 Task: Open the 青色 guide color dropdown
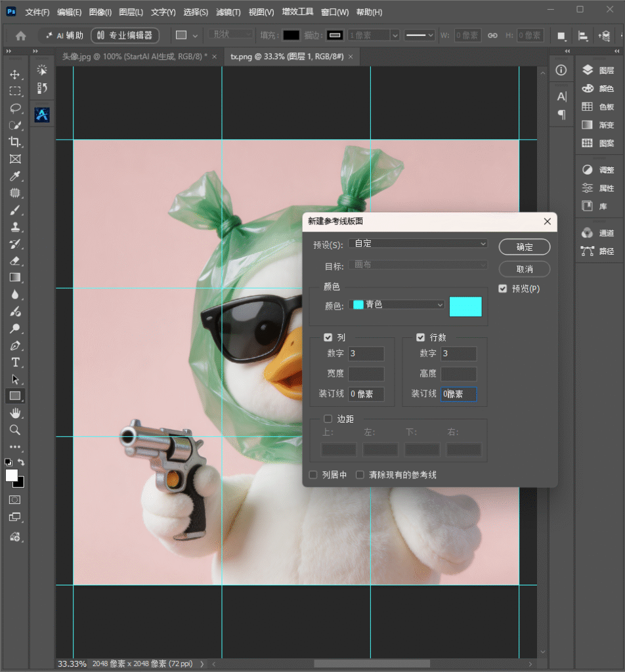pyautogui.click(x=397, y=304)
